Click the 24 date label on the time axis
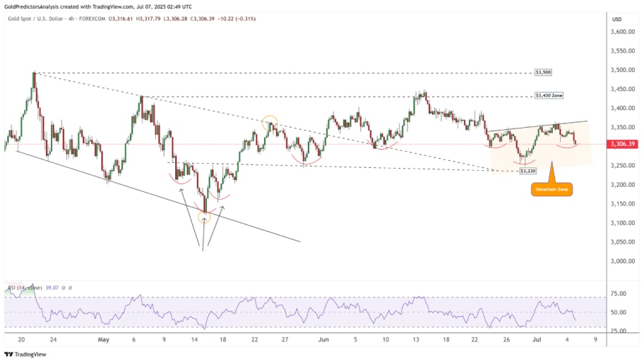The height and width of the screenshot is (362, 644). pyautogui.click(x=53, y=340)
